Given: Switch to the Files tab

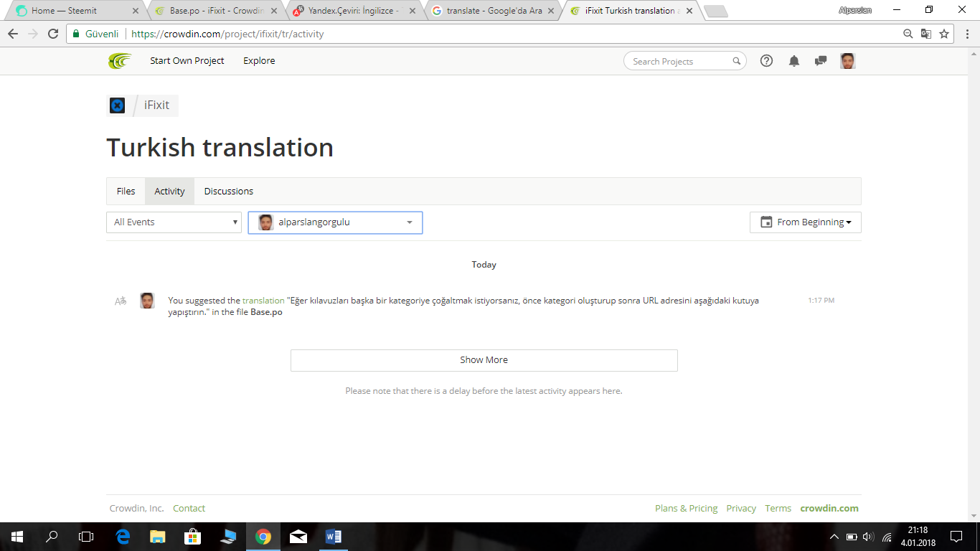Looking at the screenshot, I should [126, 192].
